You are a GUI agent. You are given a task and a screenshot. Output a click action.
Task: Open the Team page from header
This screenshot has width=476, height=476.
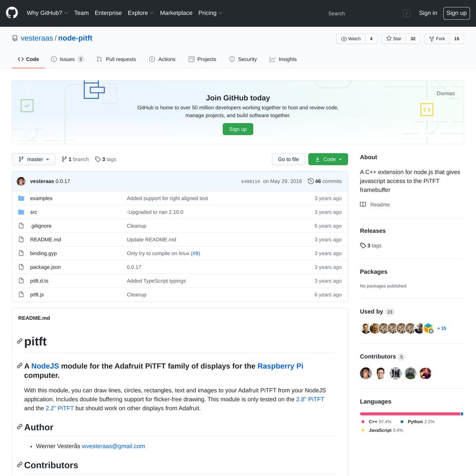81,13
